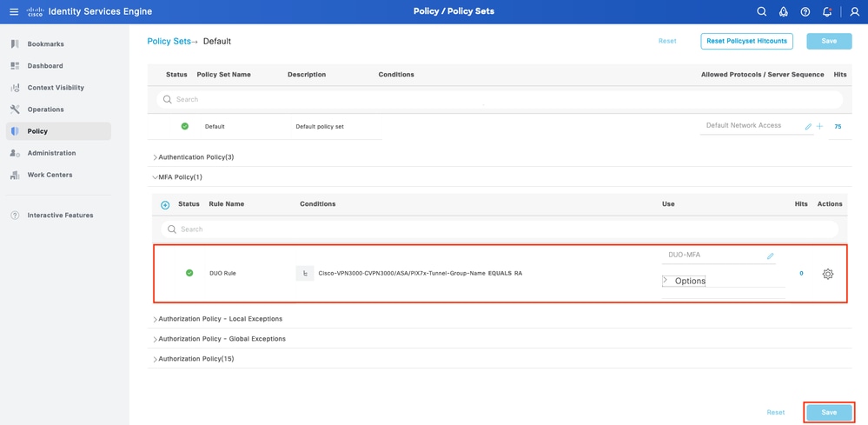This screenshot has width=868, height=425.
Task: Click the Bookmarks sidebar icon
Action: pyautogui.click(x=15, y=43)
